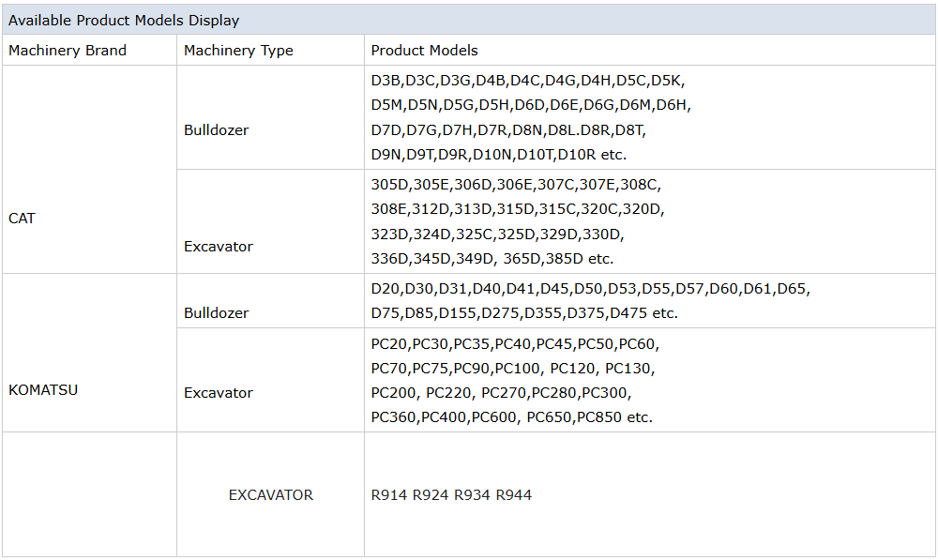The image size is (938, 560).
Task: Select the Bulldozer type in KOMATSU section
Action: (x=217, y=313)
